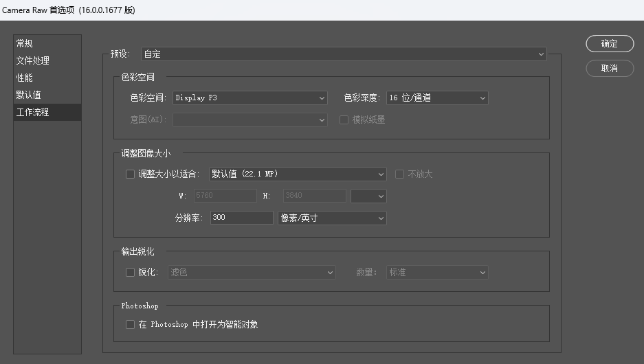Click the 分辨率 field showing 300

[x=241, y=218]
